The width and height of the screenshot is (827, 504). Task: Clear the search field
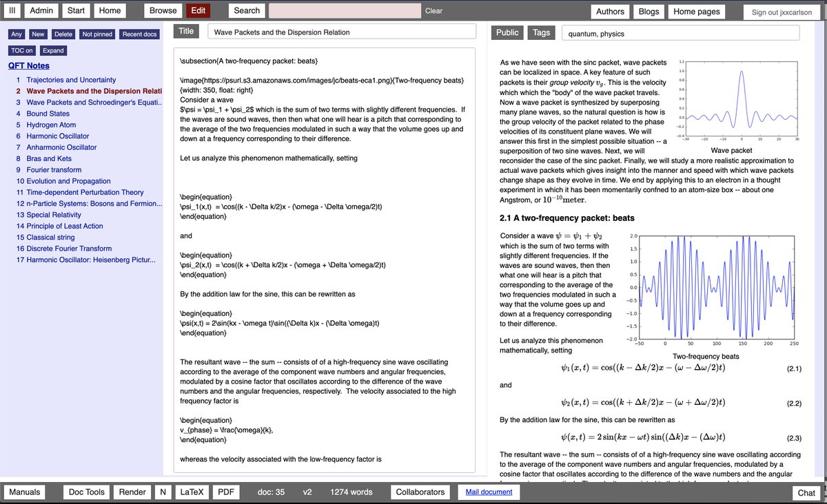click(434, 11)
